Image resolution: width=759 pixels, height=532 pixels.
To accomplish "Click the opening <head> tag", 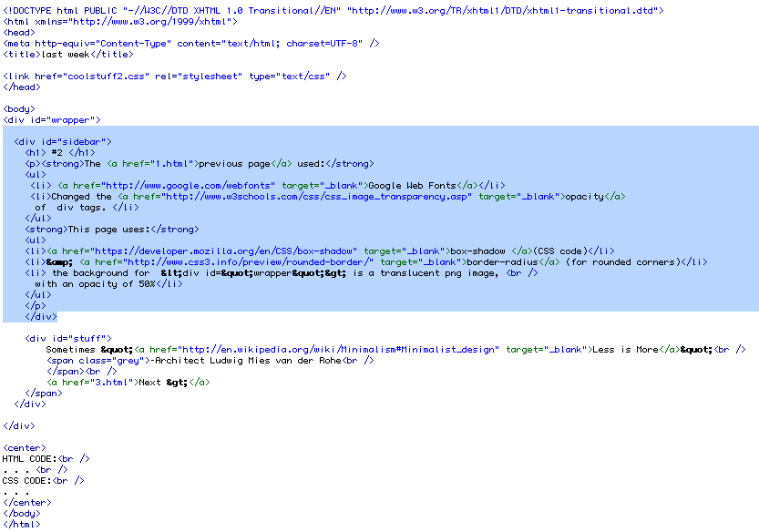I will 19,33.
